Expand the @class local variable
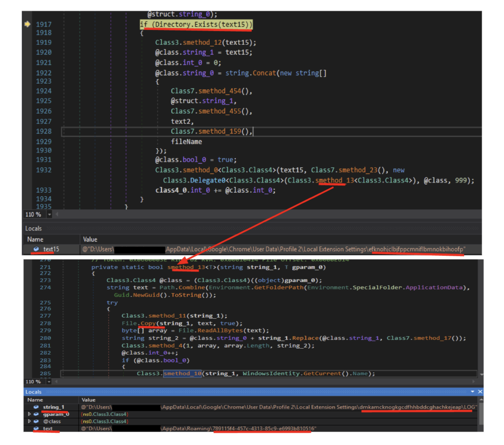Screen dimensions: 504x445 point(29,421)
